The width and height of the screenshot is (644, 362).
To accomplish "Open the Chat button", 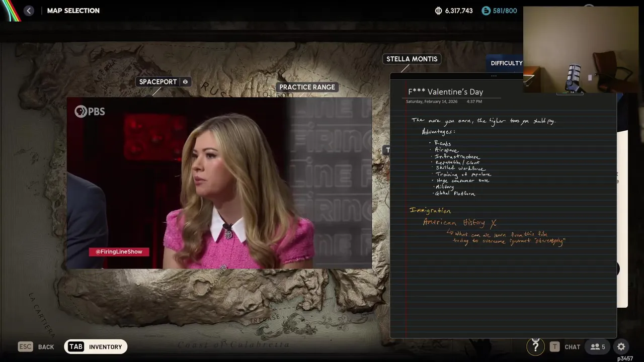I will (x=565, y=347).
